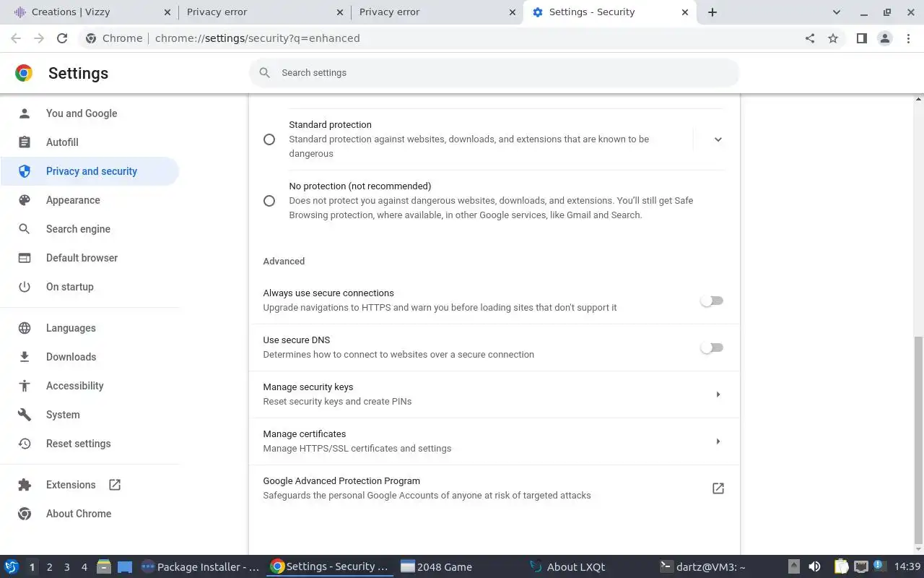Image resolution: width=924 pixels, height=578 pixels.
Task: Switch to virtual desktop 2
Action: (x=49, y=567)
